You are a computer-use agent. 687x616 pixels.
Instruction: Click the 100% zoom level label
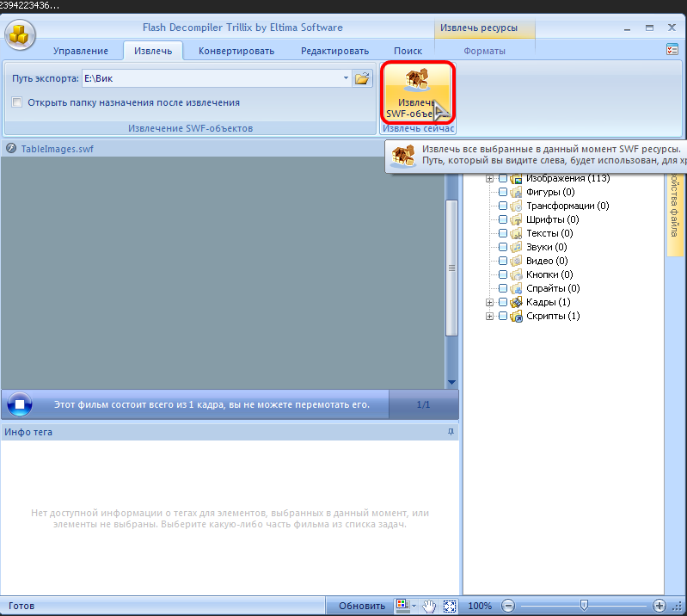[480, 606]
